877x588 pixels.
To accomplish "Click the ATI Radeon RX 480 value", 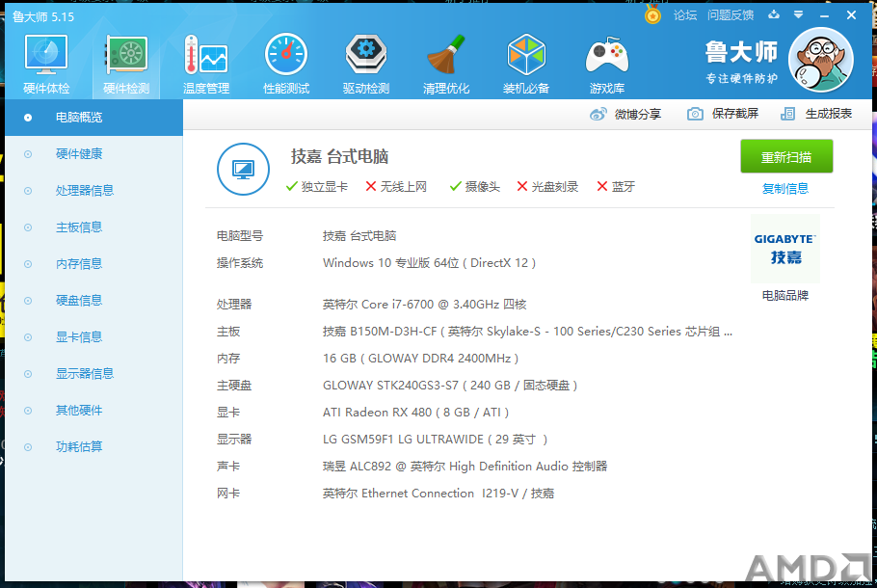I will 415,413.
